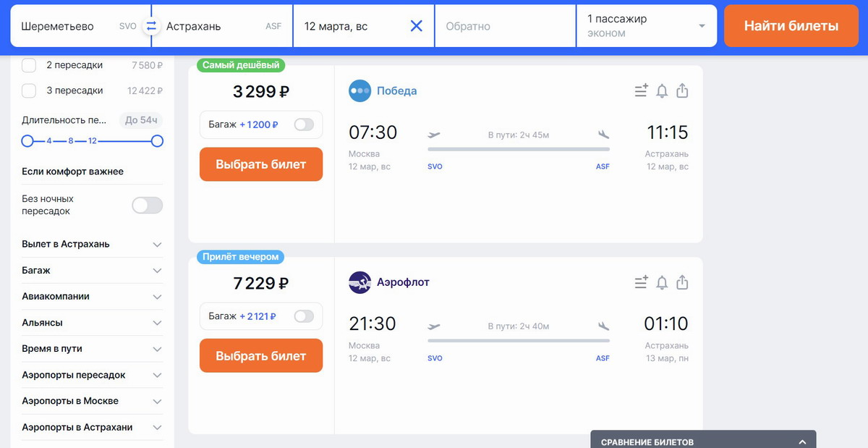This screenshot has height=448, width=868.
Task: Click bell icon on Аэрофлот ticket
Action: pyautogui.click(x=662, y=282)
